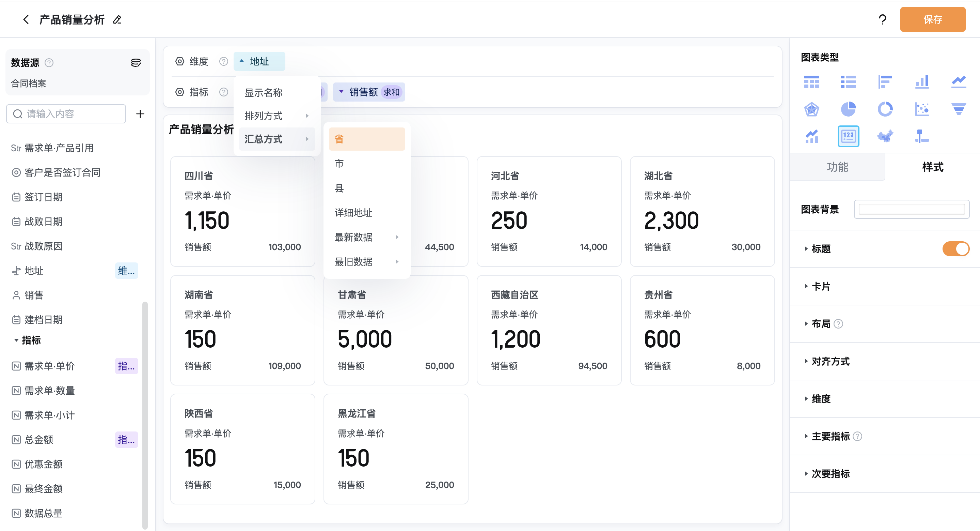Image resolution: width=980 pixels, height=531 pixels.
Task: Switch data source using the database icon
Action: (x=136, y=62)
